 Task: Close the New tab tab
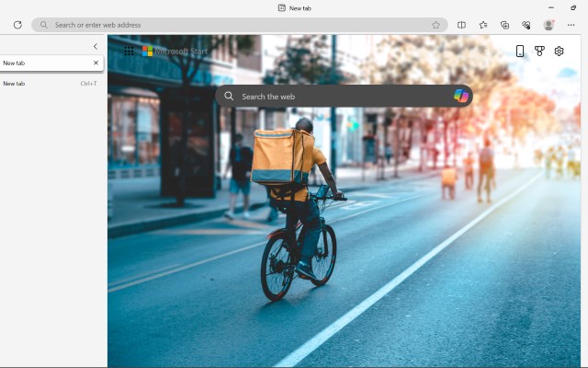click(96, 63)
